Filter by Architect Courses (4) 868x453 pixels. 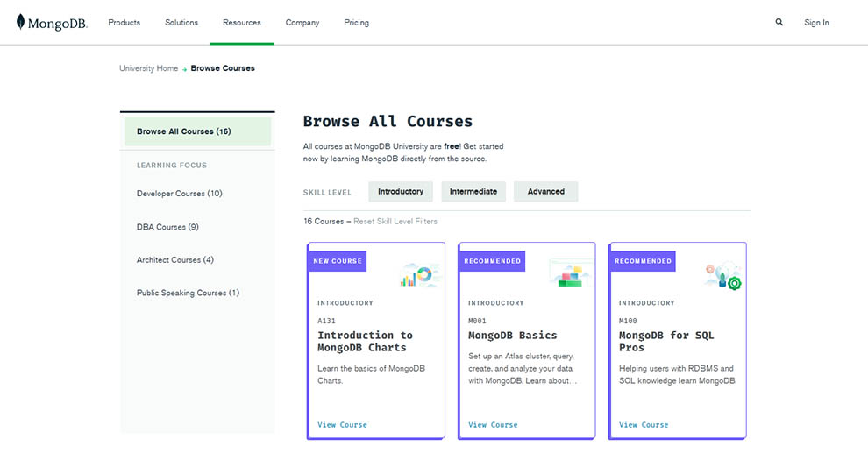pyautogui.click(x=175, y=259)
